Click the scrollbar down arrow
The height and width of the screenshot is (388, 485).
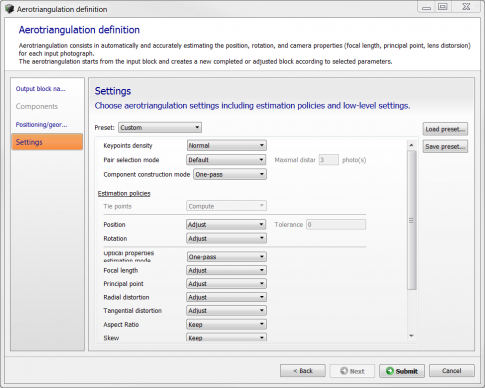pyautogui.click(x=411, y=336)
